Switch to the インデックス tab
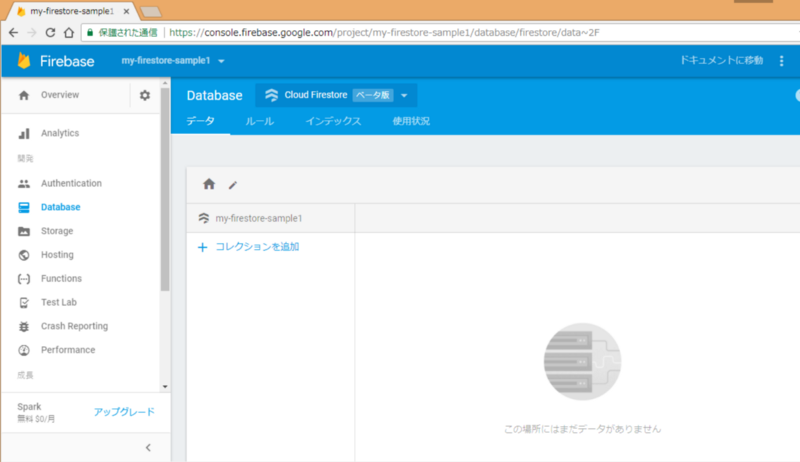800x462 pixels. [x=333, y=121]
